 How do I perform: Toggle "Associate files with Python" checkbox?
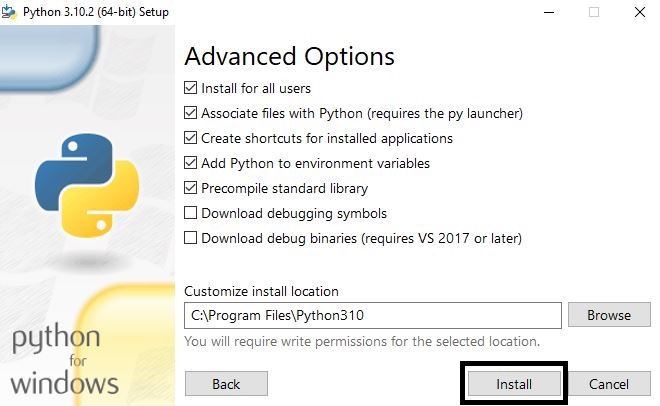[190, 113]
